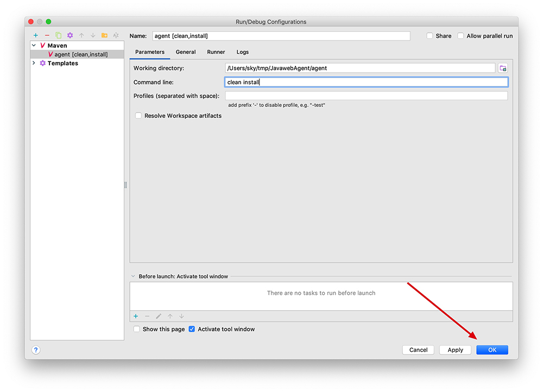This screenshot has width=543, height=392.
Task: Collapse the Maven tree node
Action: 34,46
